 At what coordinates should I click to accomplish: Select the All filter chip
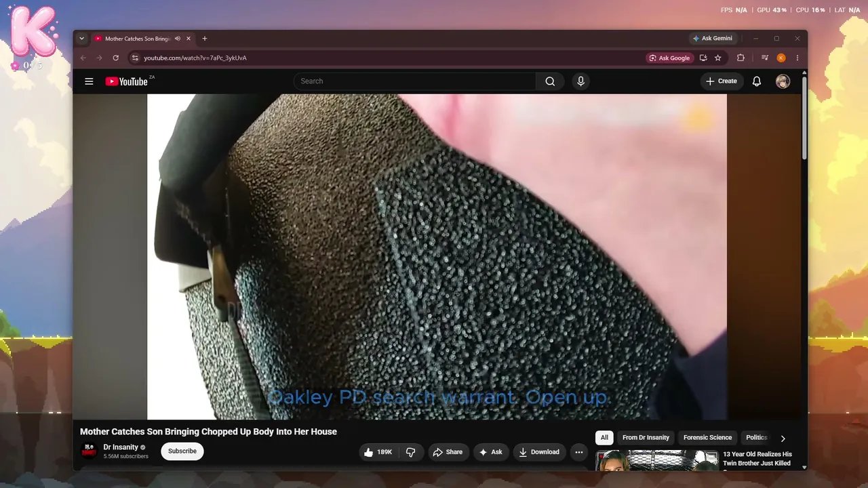tap(604, 438)
